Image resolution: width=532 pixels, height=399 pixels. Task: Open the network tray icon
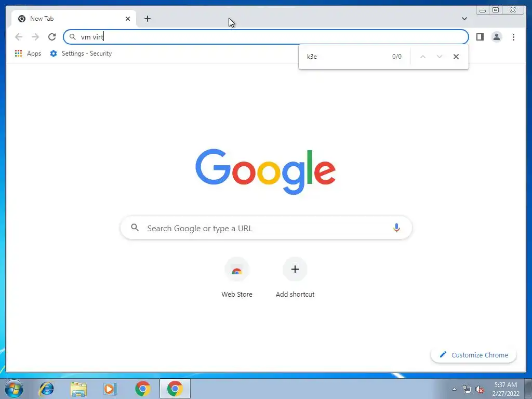(x=467, y=390)
